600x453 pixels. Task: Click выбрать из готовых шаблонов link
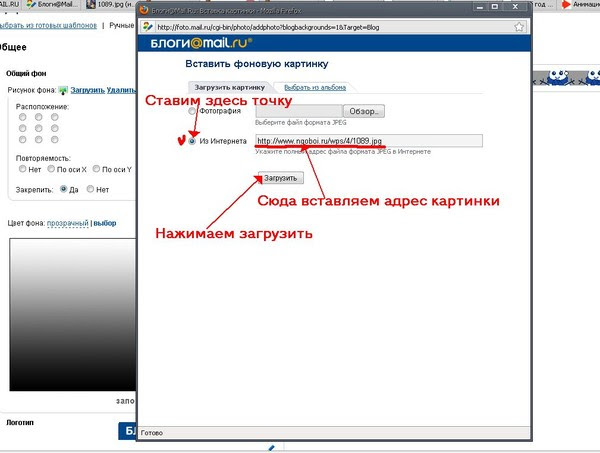click(48, 25)
